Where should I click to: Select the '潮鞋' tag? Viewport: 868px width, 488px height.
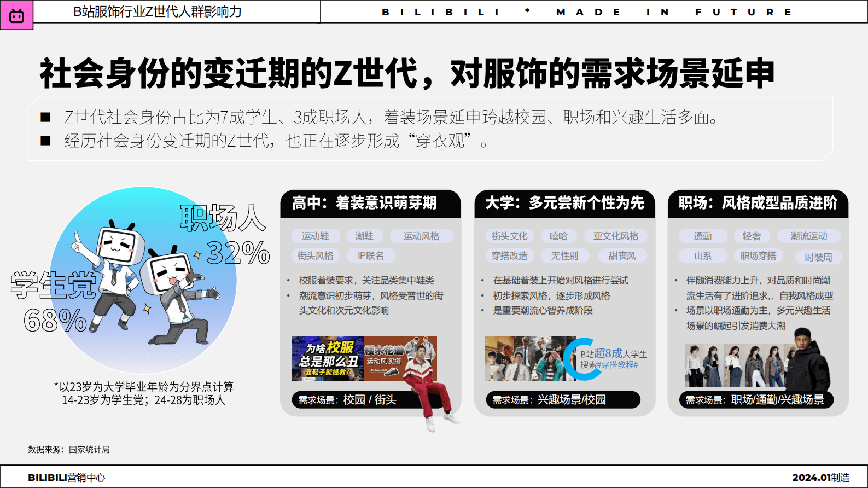tap(364, 236)
